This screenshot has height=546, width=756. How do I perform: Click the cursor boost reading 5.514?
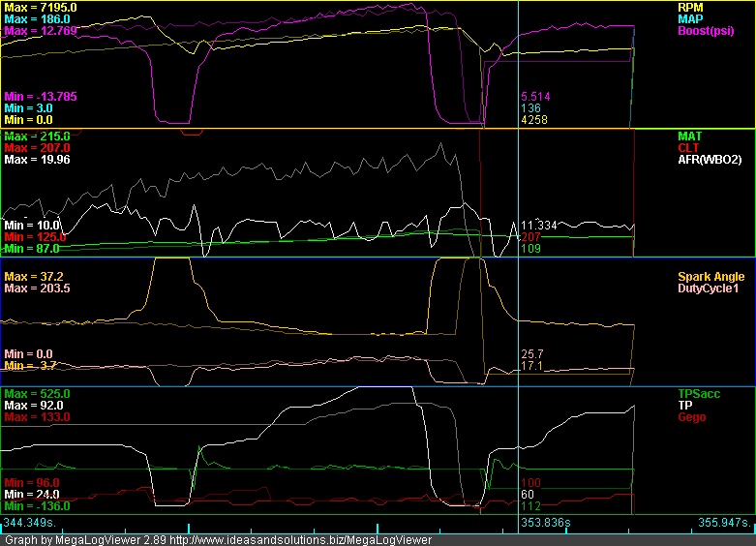(535, 97)
